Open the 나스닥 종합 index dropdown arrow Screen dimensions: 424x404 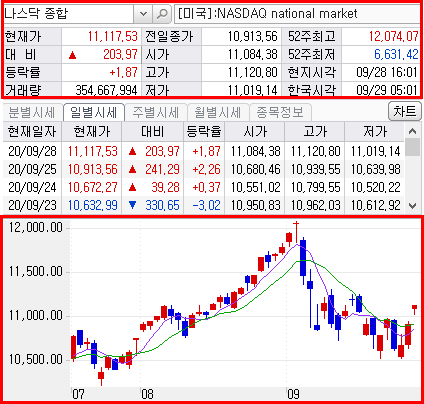click(143, 14)
